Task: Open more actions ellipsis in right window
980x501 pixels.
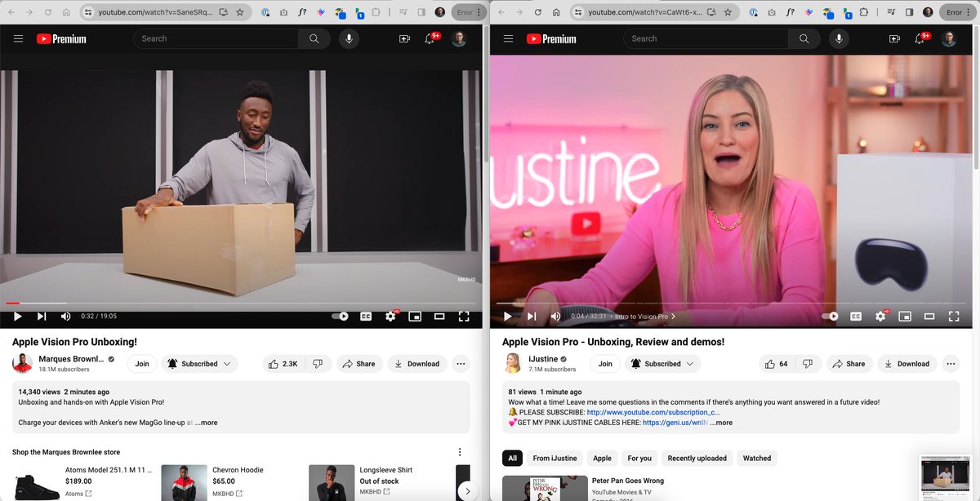Action: point(951,364)
